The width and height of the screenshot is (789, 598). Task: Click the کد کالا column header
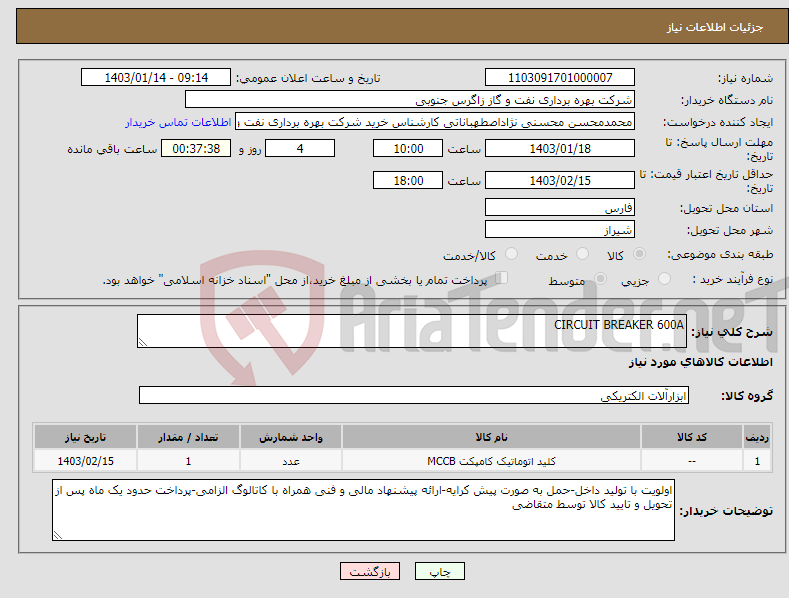692,437
